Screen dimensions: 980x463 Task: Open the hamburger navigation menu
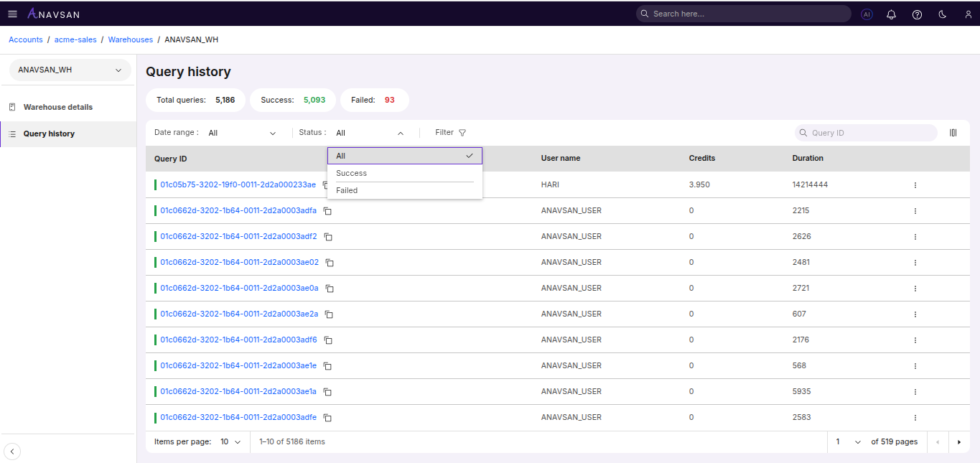(12, 14)
